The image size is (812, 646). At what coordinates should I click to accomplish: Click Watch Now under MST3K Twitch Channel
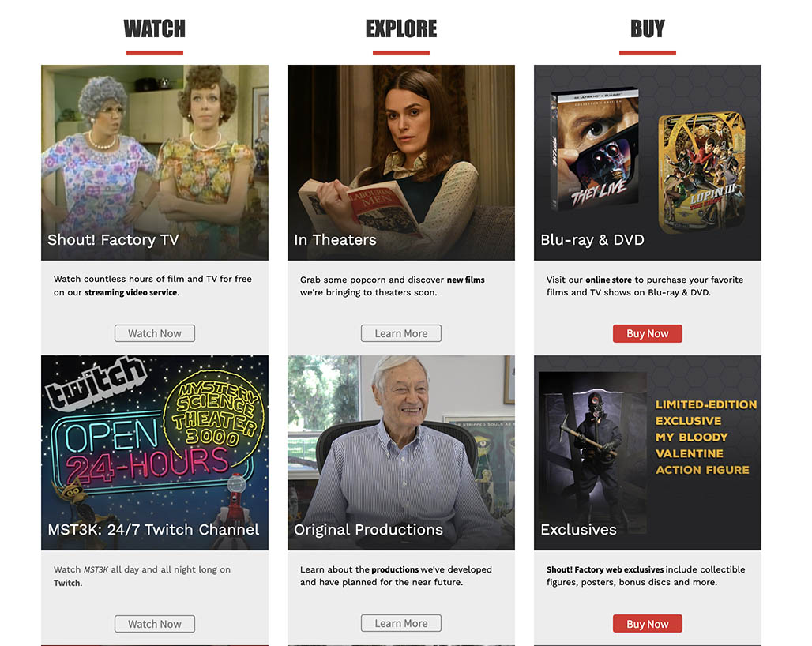coord(155,624)
